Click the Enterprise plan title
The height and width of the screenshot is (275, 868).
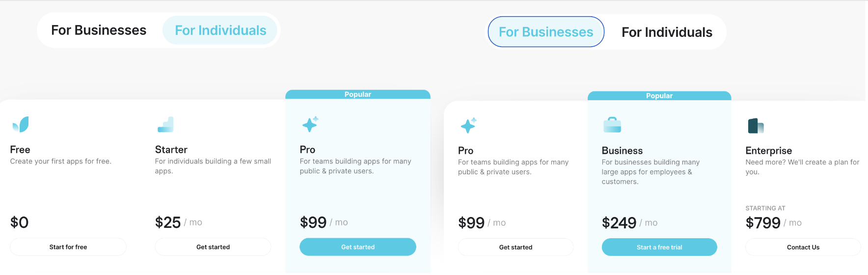point(768,151)
